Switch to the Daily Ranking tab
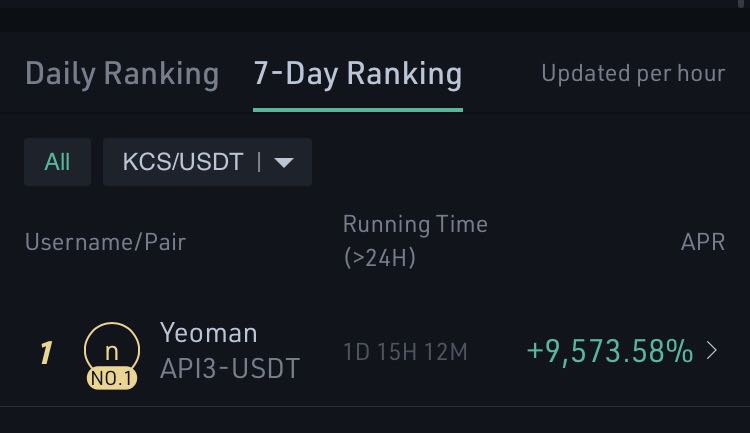Screen dimensions: 750x433 pyautogui.click(x=122, y=75)
